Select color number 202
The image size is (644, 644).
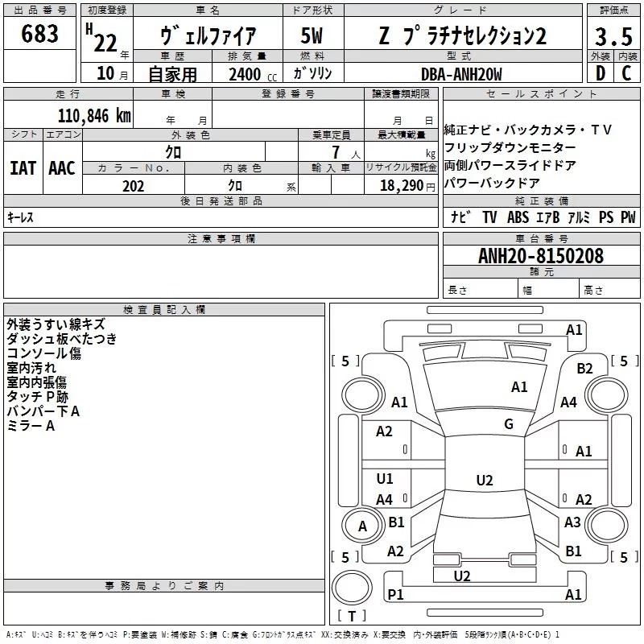133,186
